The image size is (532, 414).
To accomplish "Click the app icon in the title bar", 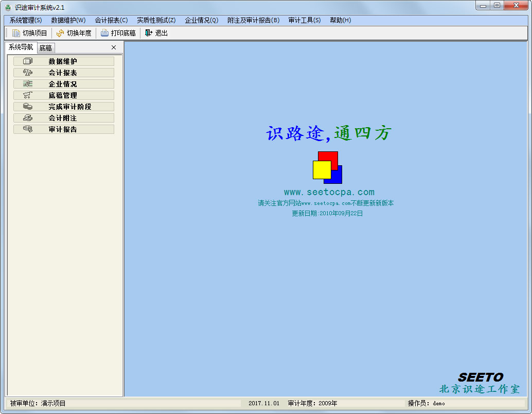I will click(x=8, y=8).
